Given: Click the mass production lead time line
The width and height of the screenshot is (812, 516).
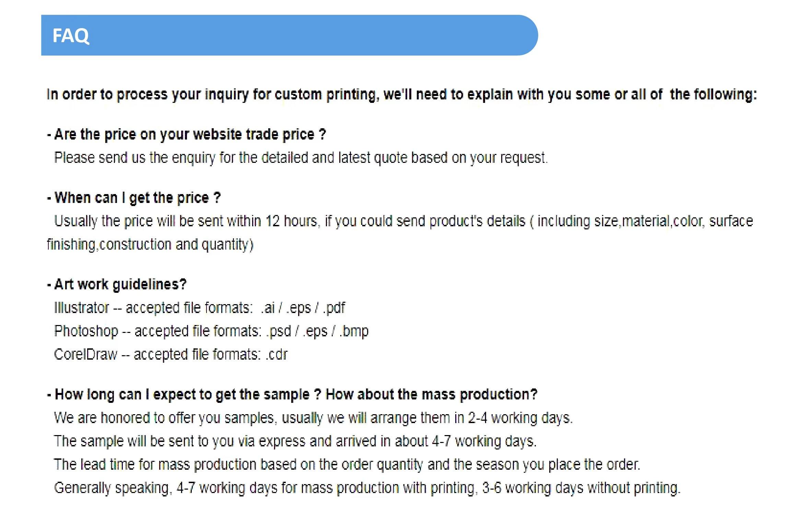Looking at the screenshot, I should [x=347, y=465].
